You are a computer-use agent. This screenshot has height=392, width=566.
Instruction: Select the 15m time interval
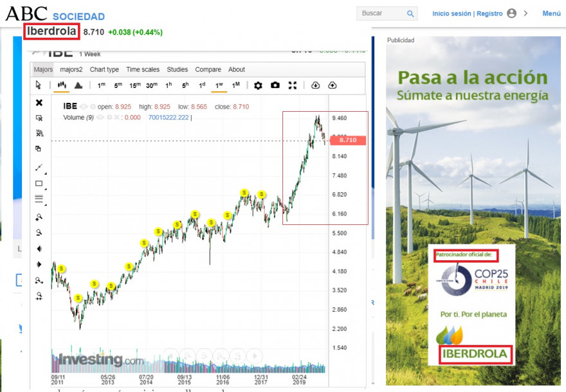[x=135, y=85]
